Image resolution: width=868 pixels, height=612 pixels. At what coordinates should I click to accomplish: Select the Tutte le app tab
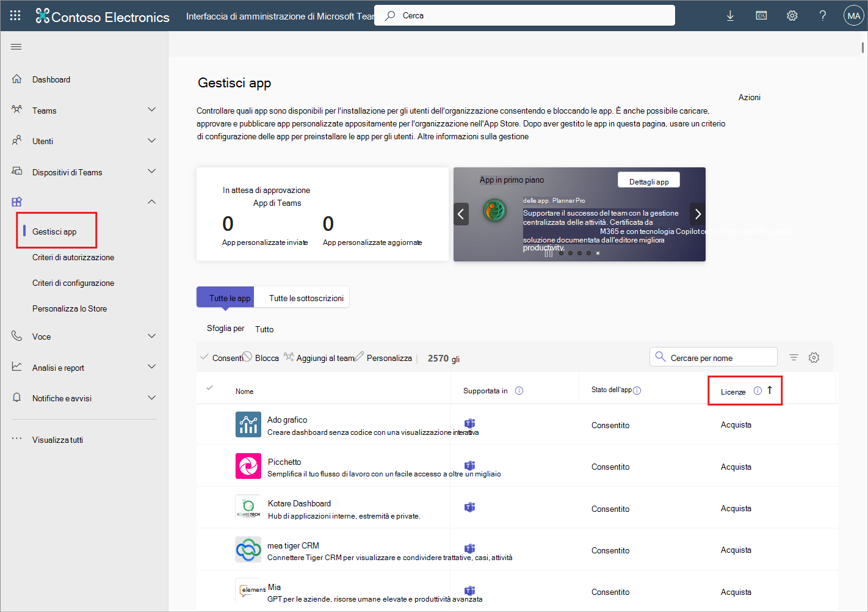click(225, 297)
